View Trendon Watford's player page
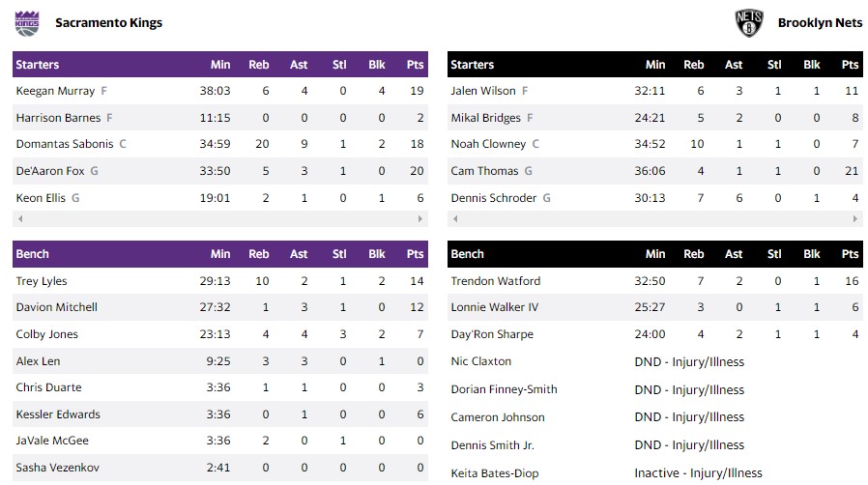Screen dimensions: 868x485 (496, 281)
